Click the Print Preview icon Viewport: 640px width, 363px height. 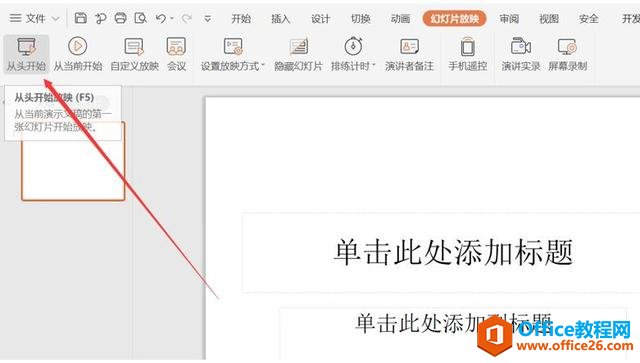(140, 18)
